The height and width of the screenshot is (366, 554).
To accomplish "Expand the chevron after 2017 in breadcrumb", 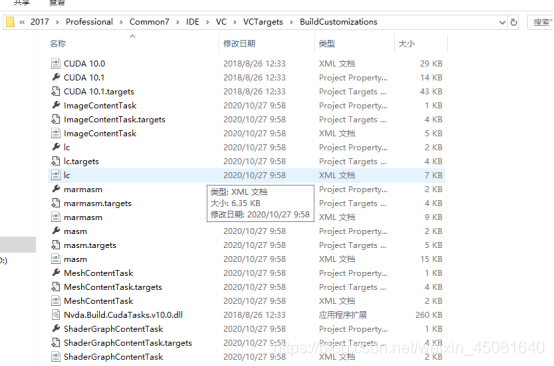I will point(57,22).
